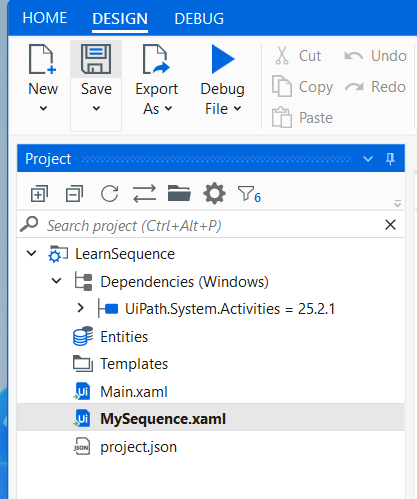
Task: Open project settings gear icon
Action: pos(214,193)
